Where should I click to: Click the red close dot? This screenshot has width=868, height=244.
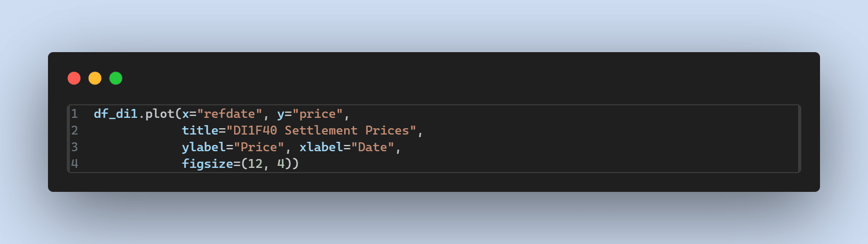click(74, 78)
